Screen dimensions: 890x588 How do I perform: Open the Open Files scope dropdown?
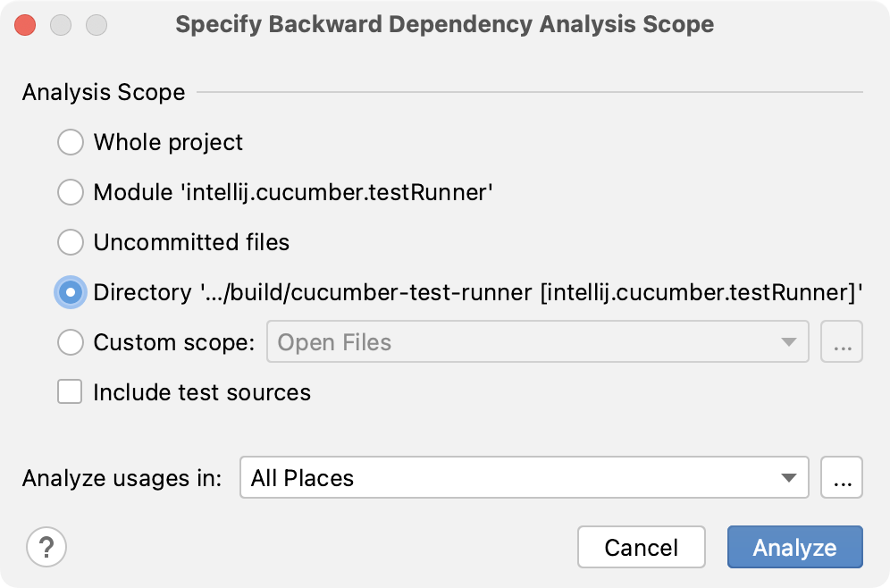[x=538, y=341]
